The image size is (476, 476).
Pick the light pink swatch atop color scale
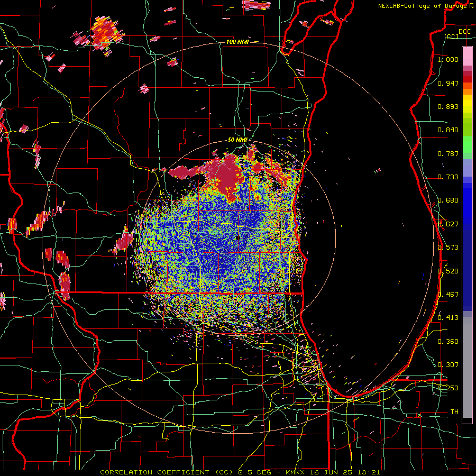467,57
